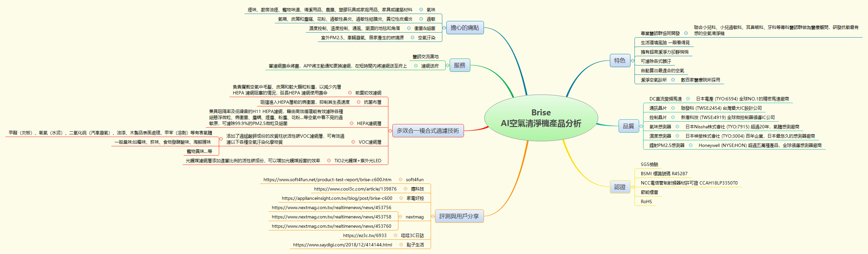Open the nextmag news 453758 link
This screenshot has height=254, width=868.
click(331, 217)
